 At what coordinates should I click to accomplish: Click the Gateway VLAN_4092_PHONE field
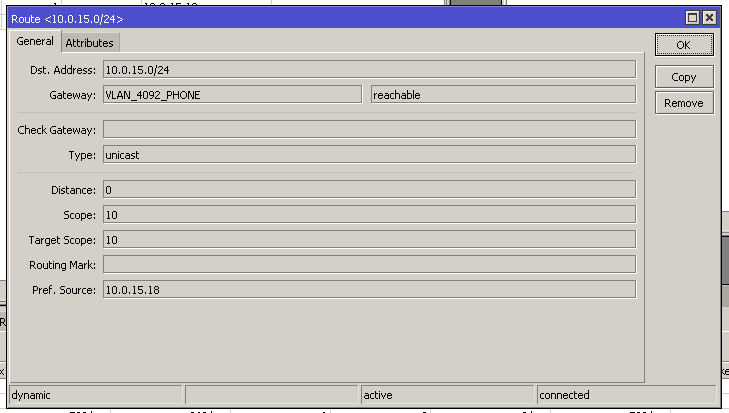coord(232,95)
